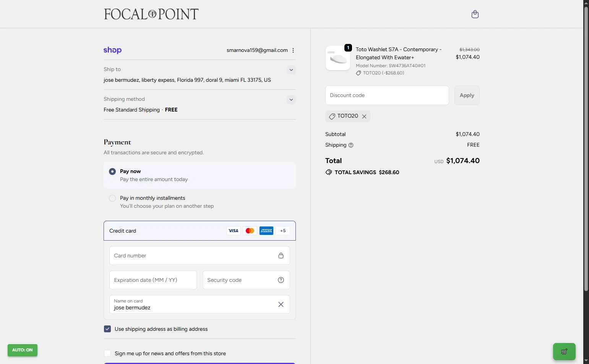The image size is (589, 364).
Task: Click the TOTO20 (-$268.60) line item tag icon
Action: [359, 73]
